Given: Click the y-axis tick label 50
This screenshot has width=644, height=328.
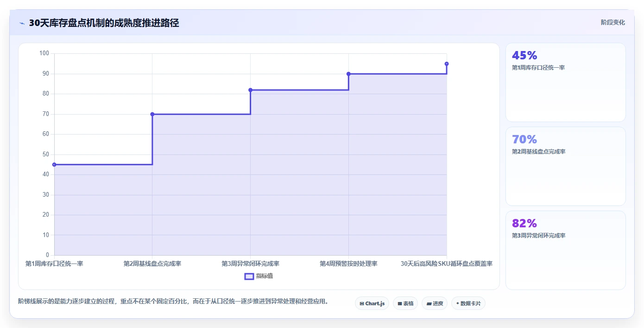Looking at the screenshot, I should [x=46, y=154].
